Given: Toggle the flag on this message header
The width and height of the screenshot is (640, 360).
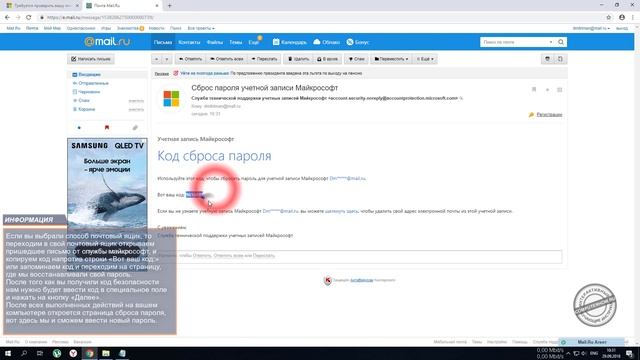Looking at the screenshot, I should coord(534,89).
